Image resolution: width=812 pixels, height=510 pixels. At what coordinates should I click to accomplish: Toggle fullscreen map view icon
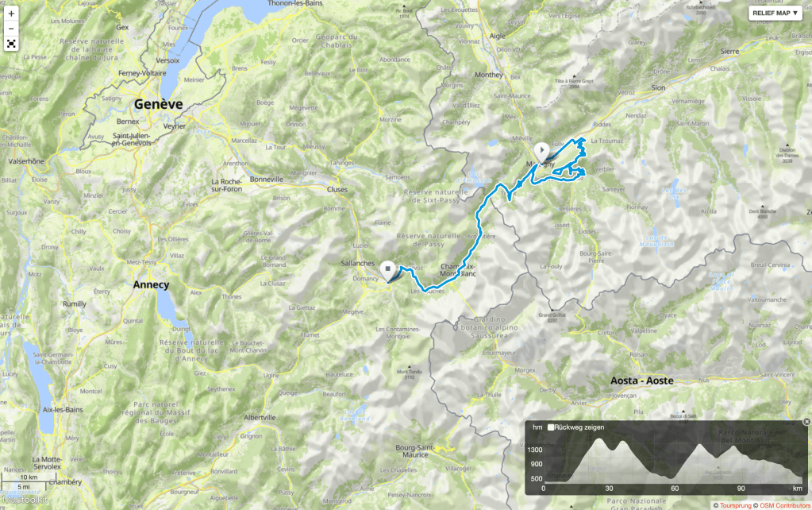tap(11, 44)
